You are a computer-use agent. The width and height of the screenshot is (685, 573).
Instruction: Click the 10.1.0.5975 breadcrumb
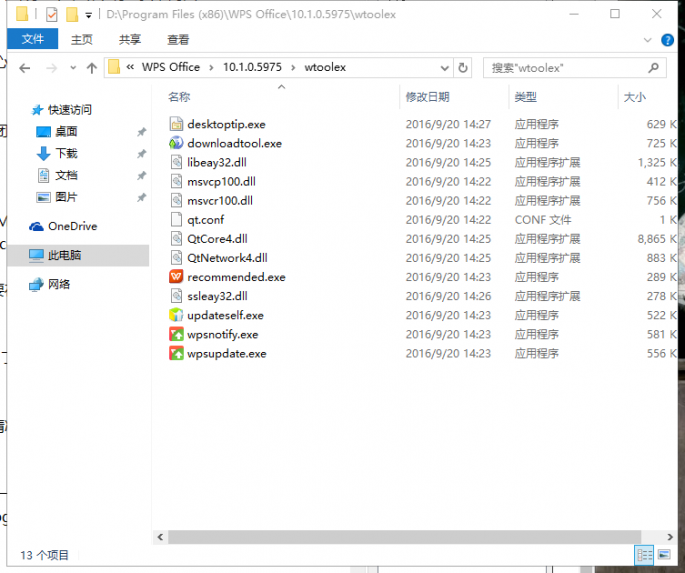(x=252, y=67)
